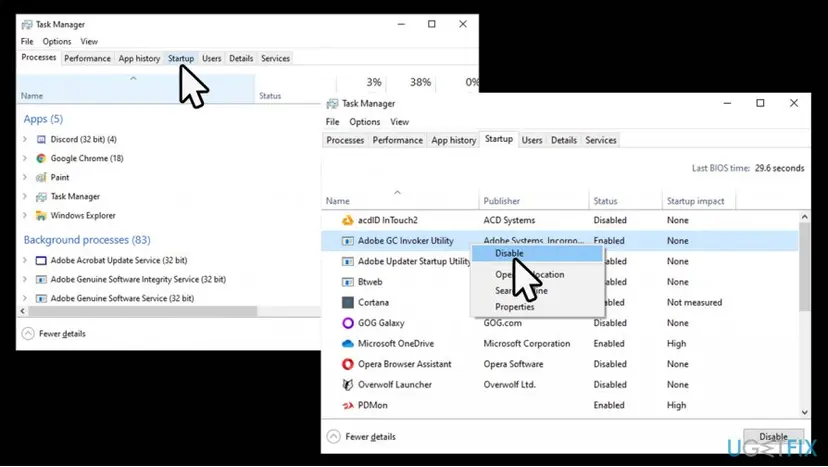Screen dimensions: 828x467
Task: Expand the Adobe Acrobat Update Service entry
Action: point(25,260)
